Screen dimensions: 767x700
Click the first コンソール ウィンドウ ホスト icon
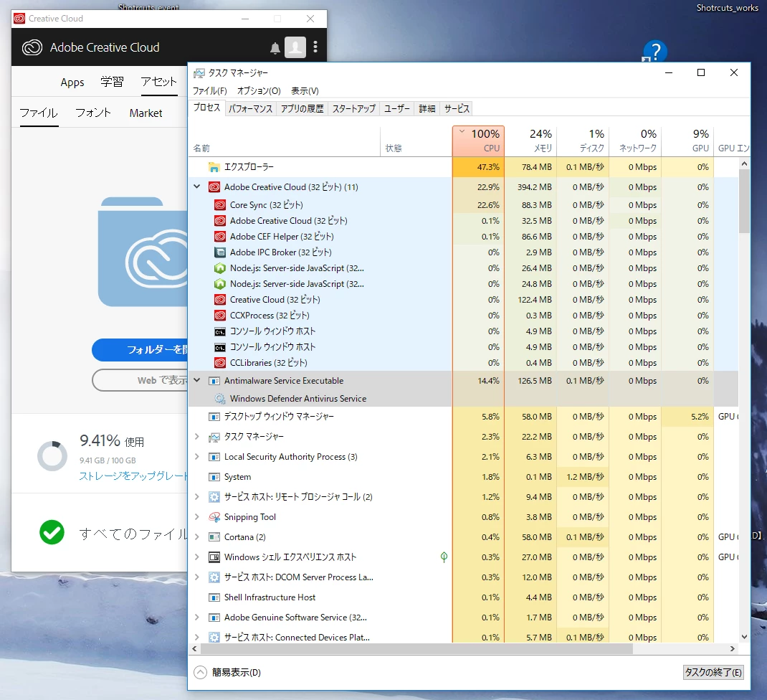(220, 331)
